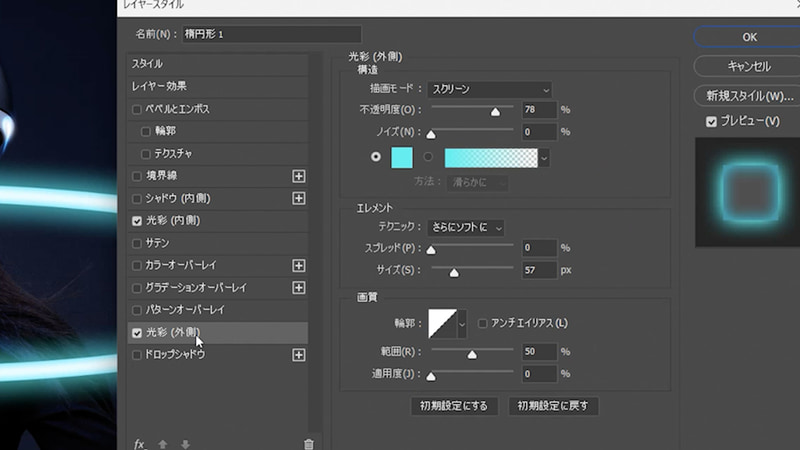Move effect up with the up arrow icon

click(162, 444)
